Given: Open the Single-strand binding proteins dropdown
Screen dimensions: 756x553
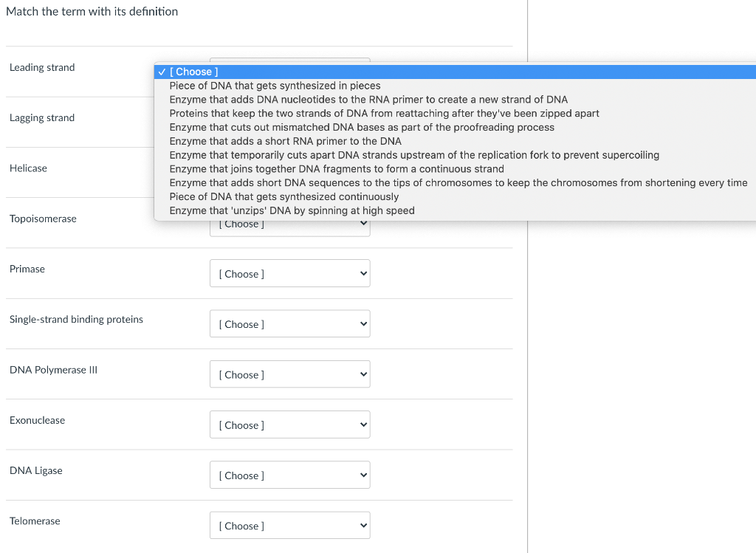Looking at the screenshot, I should pyautogui.click(x=289, y=324).
